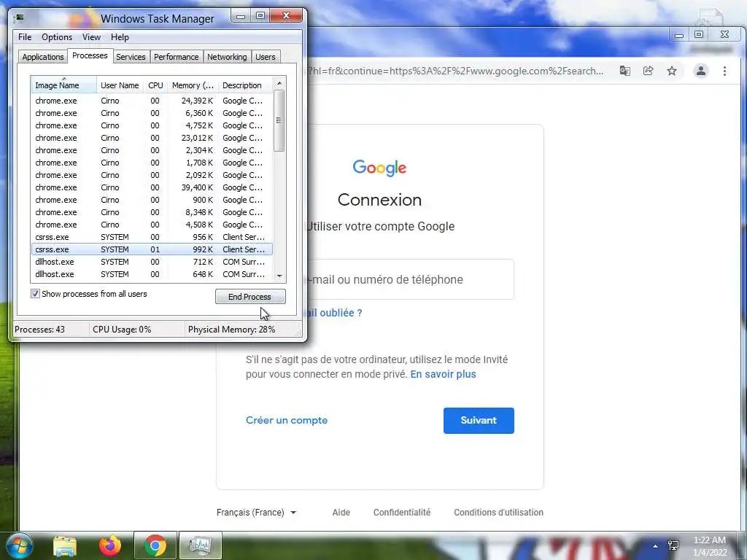Viewport: 747px width, 560px height.
Task: Open the File menu
Action: tap(25, 36)
